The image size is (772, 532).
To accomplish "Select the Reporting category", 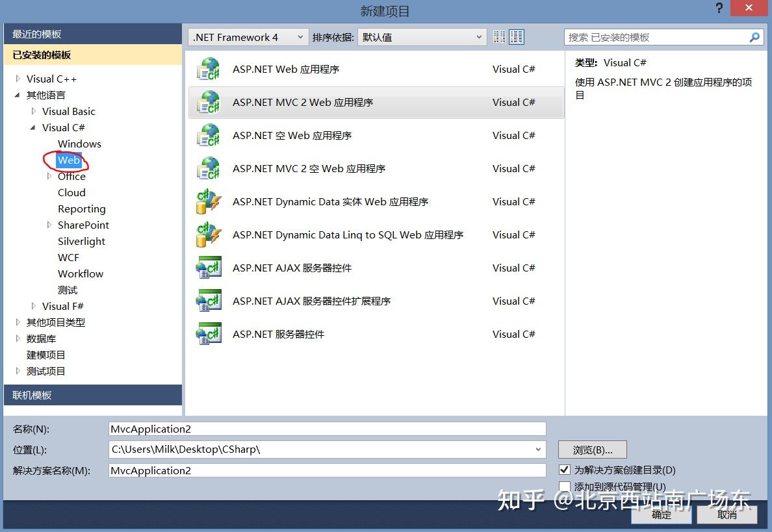I will pyautogui.click(x=82, y=209).
